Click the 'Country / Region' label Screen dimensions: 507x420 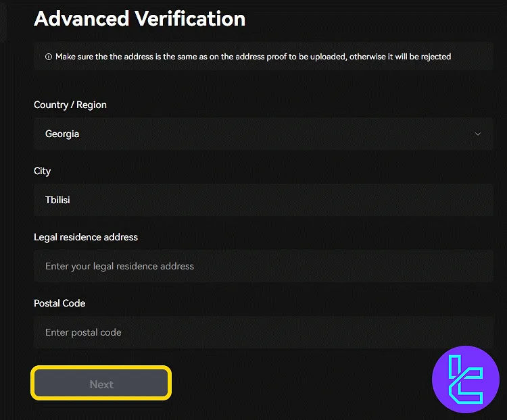70,105
